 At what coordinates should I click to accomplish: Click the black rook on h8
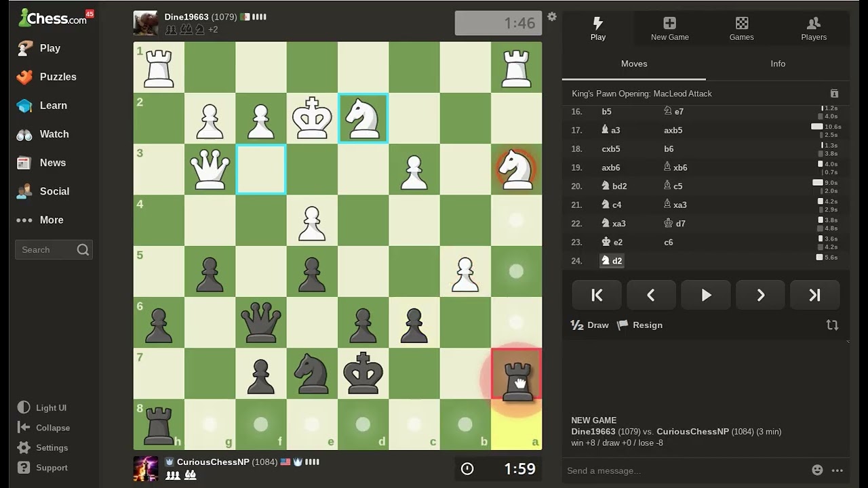(159, 424)
